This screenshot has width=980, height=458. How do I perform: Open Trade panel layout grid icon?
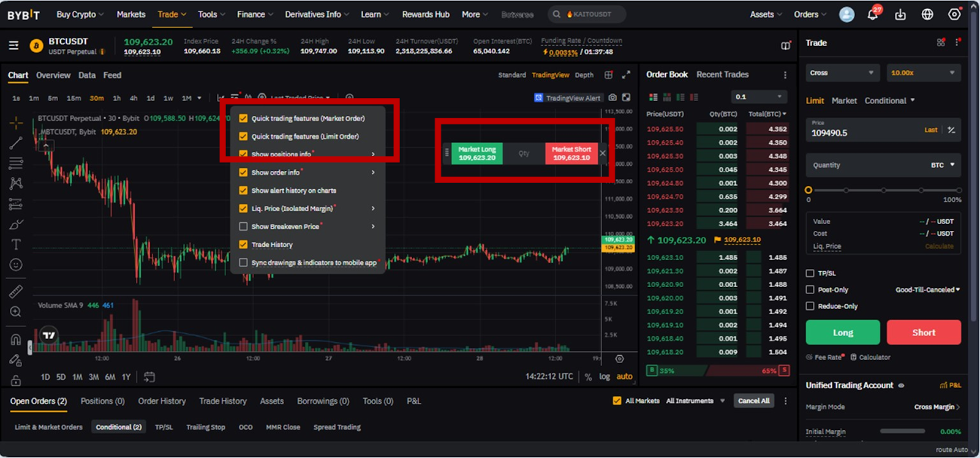coord(941,42)
